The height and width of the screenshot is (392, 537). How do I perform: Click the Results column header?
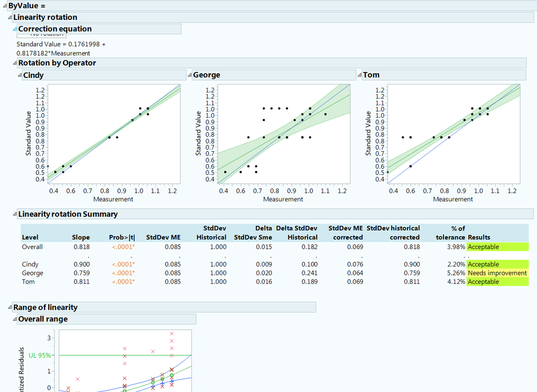[479, 237]
